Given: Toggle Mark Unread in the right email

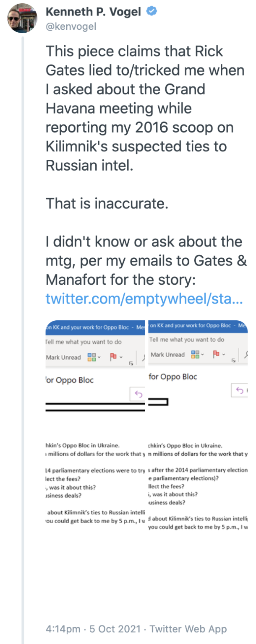Looking at the screenshot, I should tap(167, 355).
